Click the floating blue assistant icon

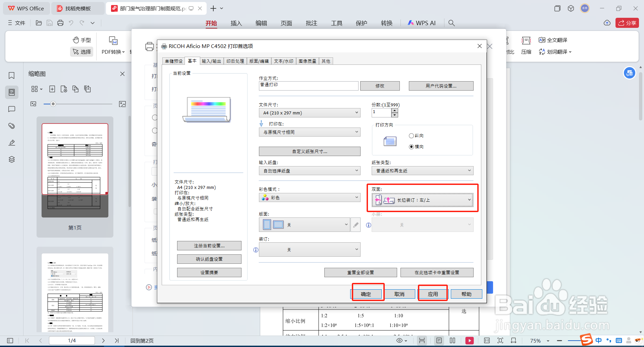coord(630,73)
